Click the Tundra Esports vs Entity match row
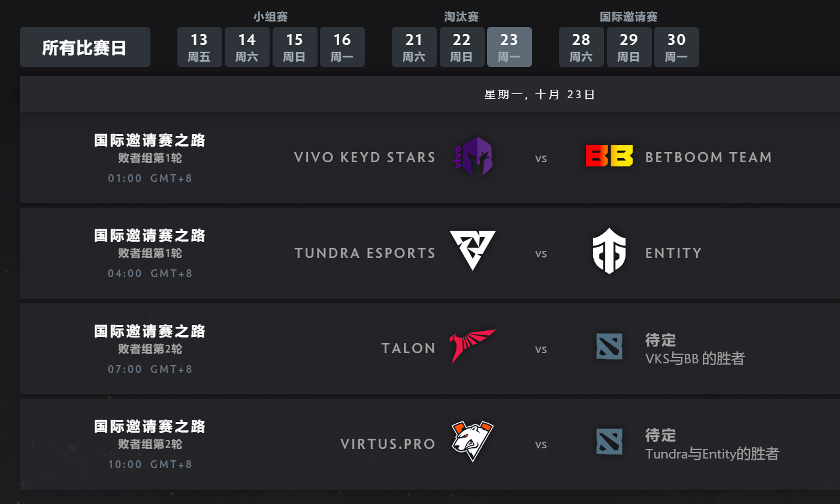Screen dimensions: 840x504 click(x=419, y=253)
